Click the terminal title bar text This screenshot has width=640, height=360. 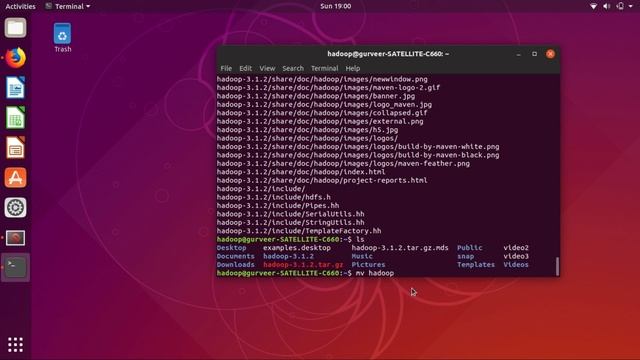(388, 54)
